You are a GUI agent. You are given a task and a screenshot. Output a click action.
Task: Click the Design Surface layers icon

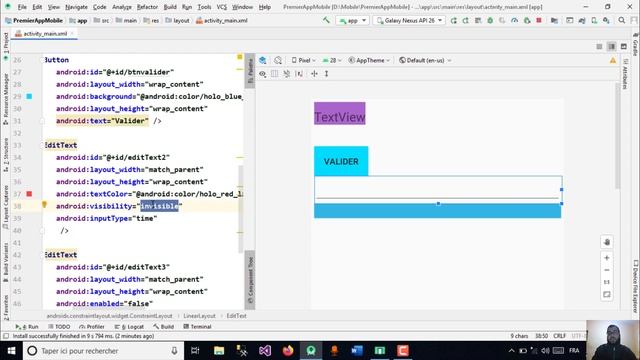coord(263,60)
